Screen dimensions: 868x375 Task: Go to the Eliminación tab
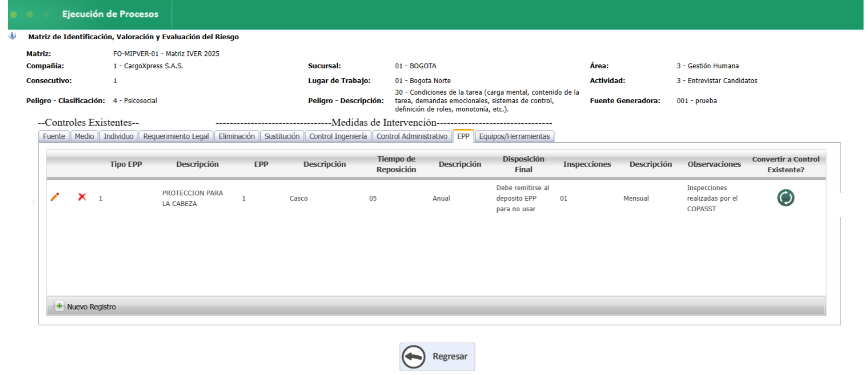(237, 136)
